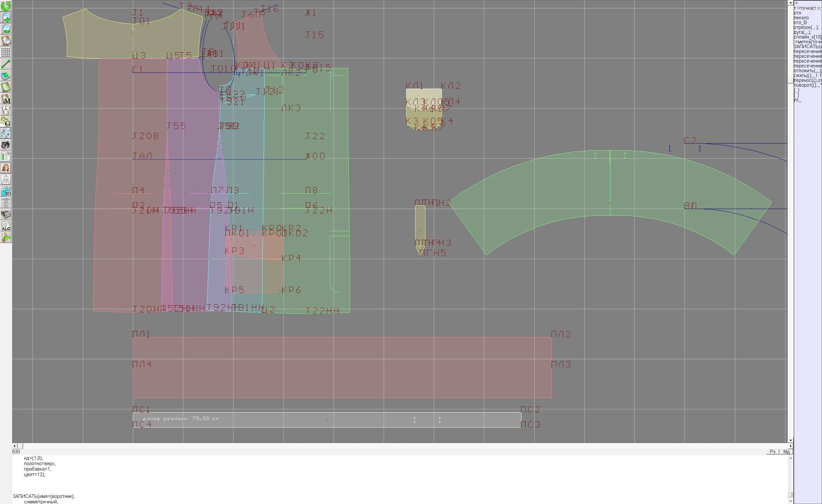The height and width of the screenshot is (504, 822).
Task: Select 'лекало' entry in operator list
Action: [801, 18]
